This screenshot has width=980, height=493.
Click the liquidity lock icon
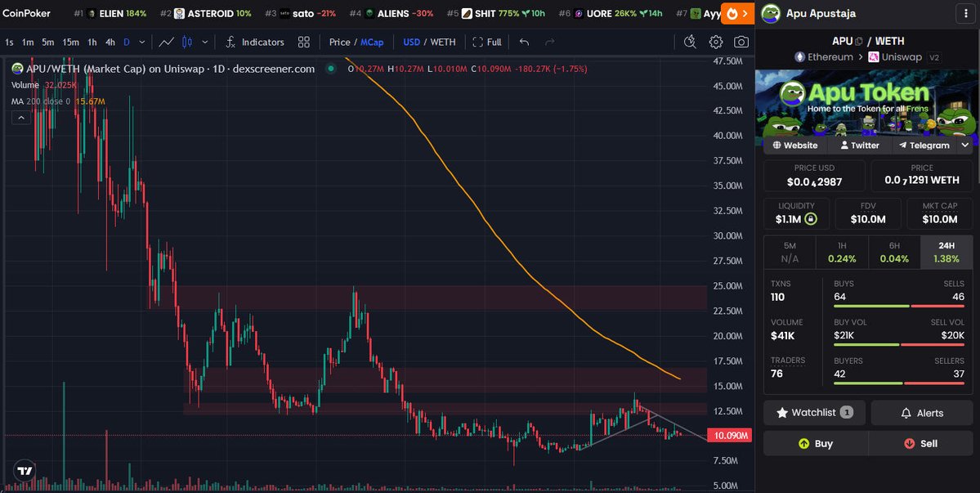point(811,219)
